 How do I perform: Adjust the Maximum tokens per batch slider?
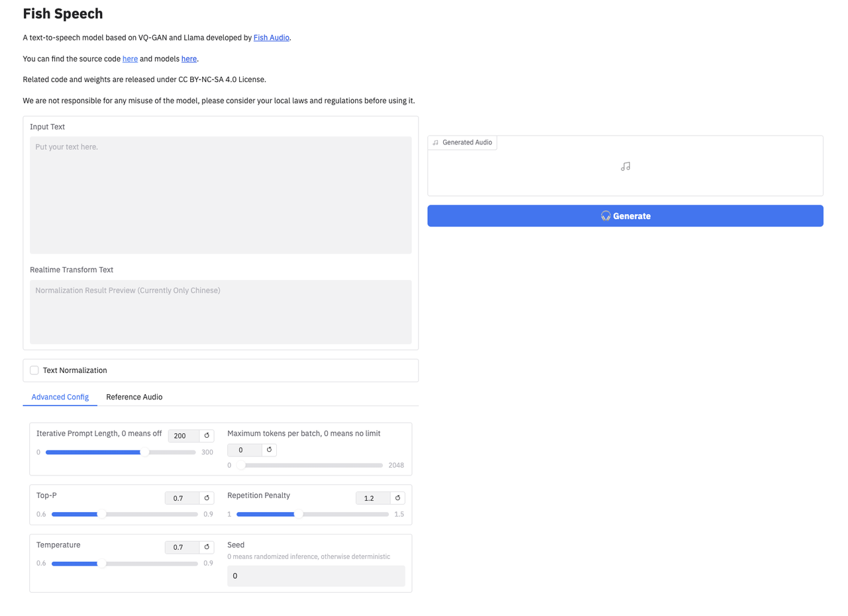pos(309,465)
